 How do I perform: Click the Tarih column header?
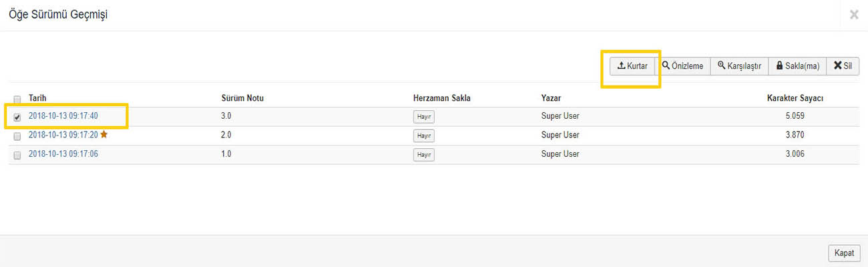coord(37,98)
